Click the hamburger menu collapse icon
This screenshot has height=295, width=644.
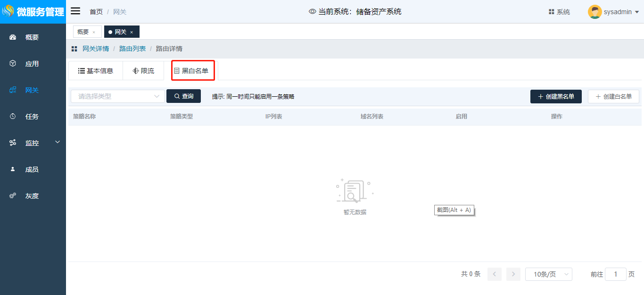coord(75,11)
